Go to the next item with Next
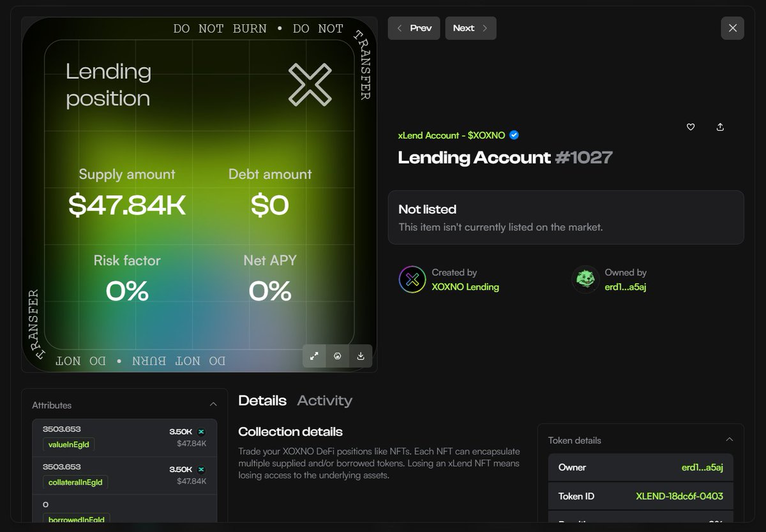The image size is (766, 532). (x=470, y=28)
